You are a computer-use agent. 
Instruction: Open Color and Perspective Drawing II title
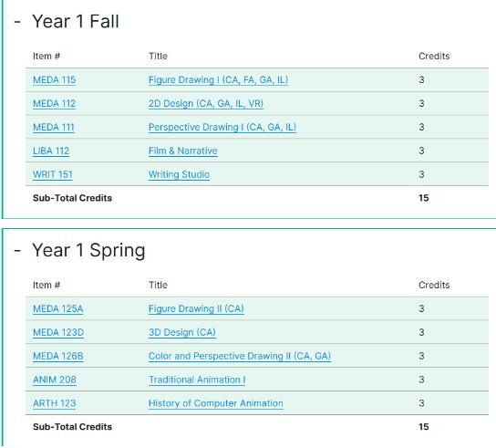tap(240, 356)
